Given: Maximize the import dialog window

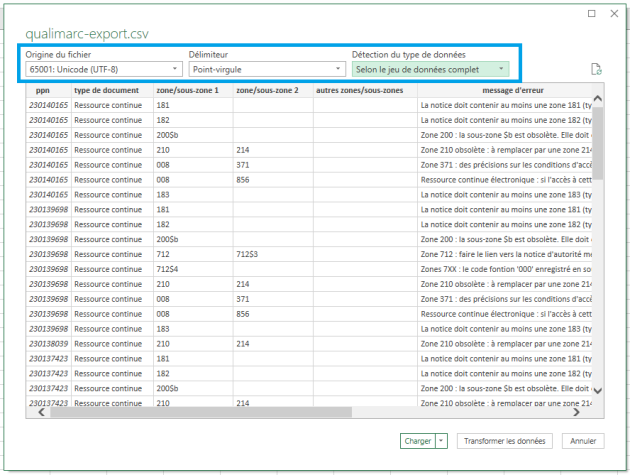Looking at the screenshot, I should pos(591,14).
